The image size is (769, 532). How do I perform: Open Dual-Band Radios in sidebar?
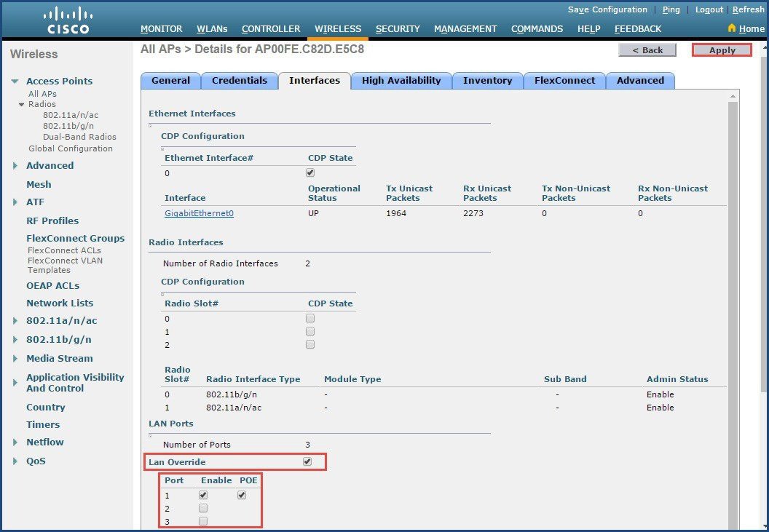click(79, 137)
